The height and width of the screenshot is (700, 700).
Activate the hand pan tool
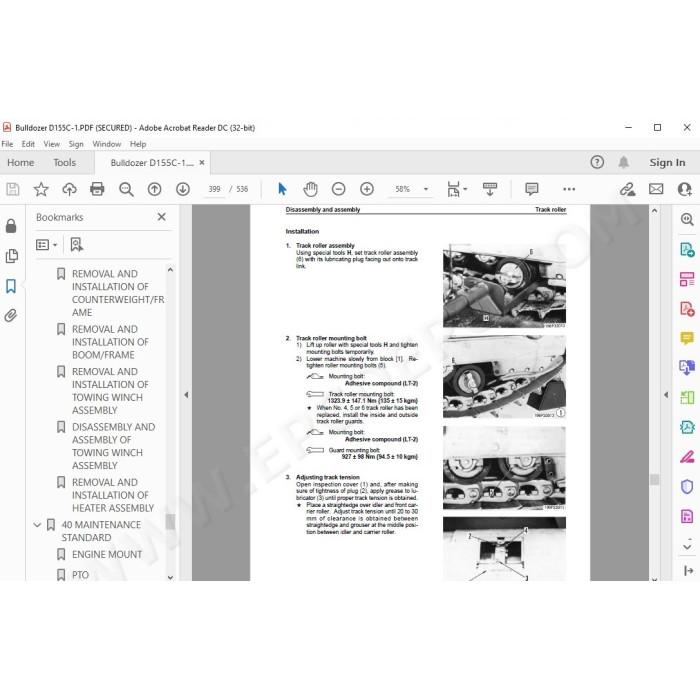(310, 189)
